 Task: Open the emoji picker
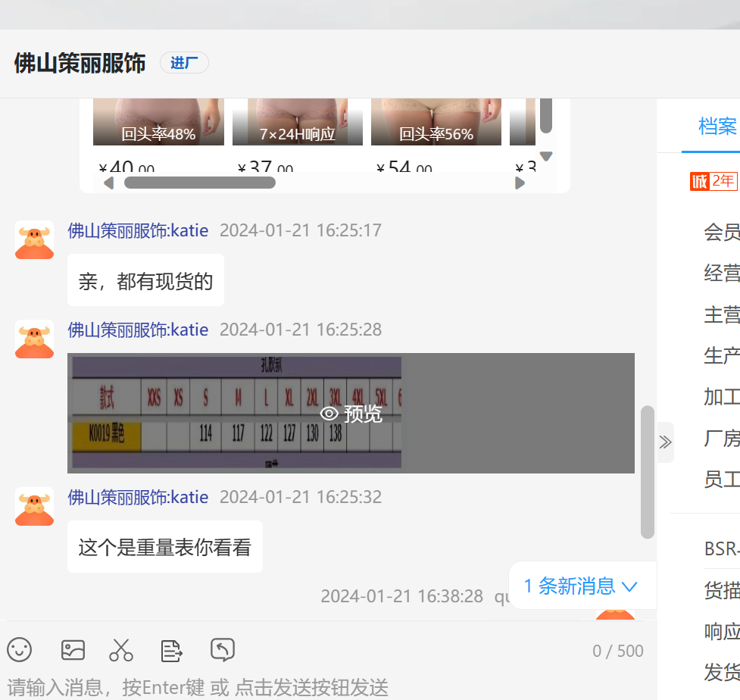click(x=20, y=649)
